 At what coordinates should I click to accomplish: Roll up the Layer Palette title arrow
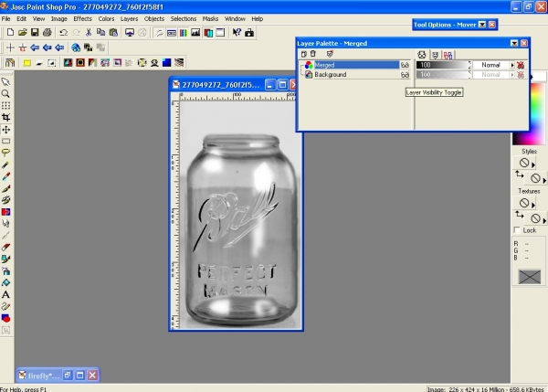point(514,43)
